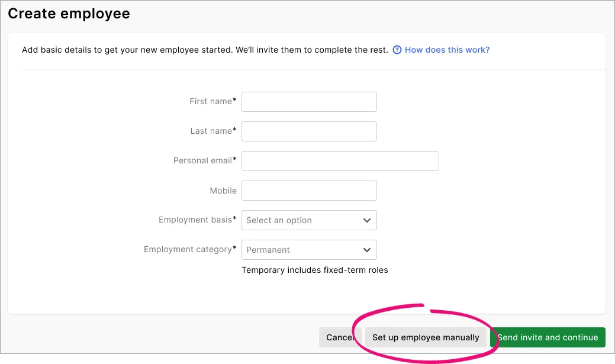The image size is (615, 364).
Task: Open the "How does this work?" link
Action: (446, 50)
